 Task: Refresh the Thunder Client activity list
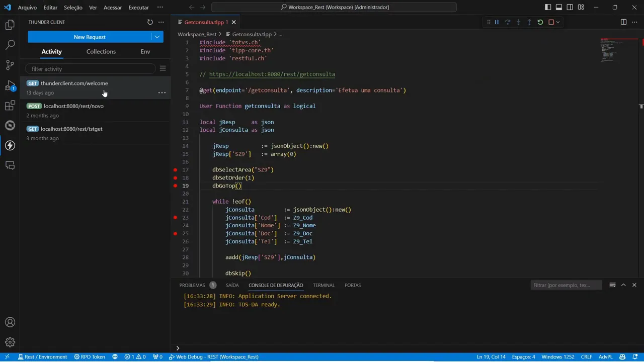pos(150,22)
